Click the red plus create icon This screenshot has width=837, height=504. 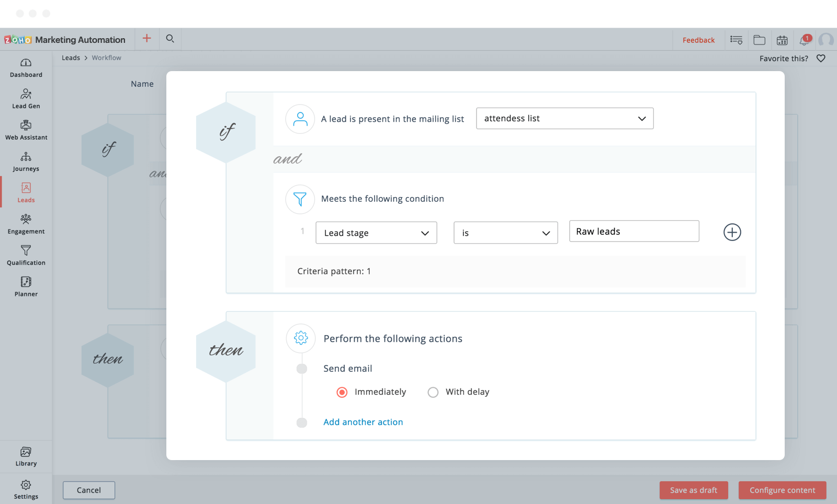click(147, 39)
